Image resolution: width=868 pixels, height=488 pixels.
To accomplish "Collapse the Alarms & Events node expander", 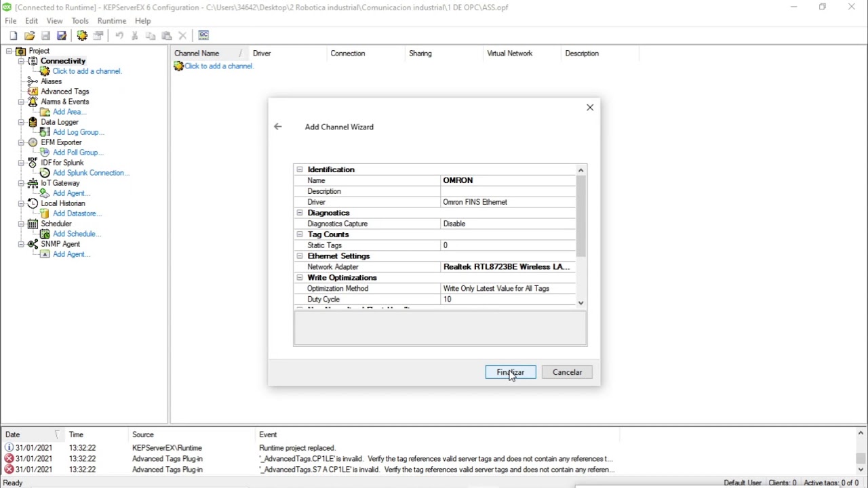I will coord(21,102).
